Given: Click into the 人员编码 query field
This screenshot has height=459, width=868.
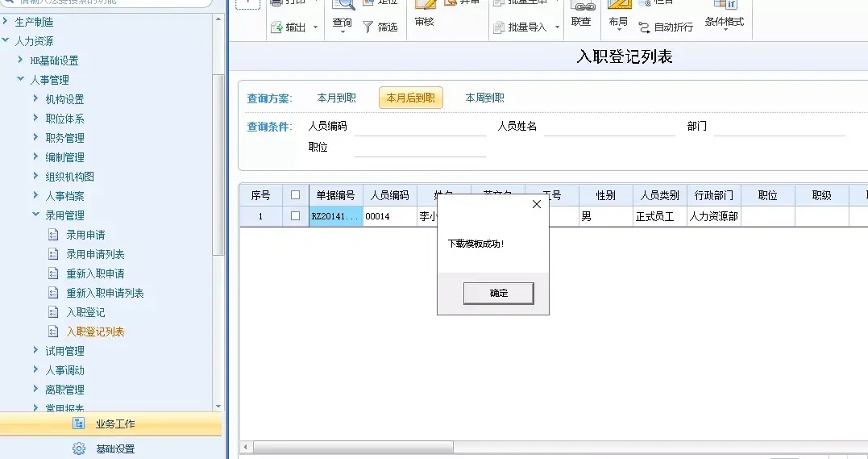Looking at the screenshot, I should tap(420, 127).
